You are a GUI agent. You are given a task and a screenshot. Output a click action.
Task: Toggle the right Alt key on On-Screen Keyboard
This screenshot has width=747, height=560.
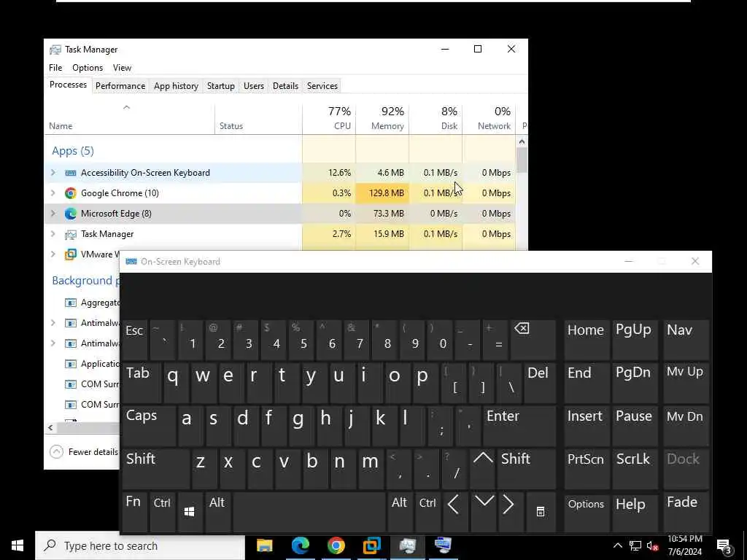tap(400, 511)
